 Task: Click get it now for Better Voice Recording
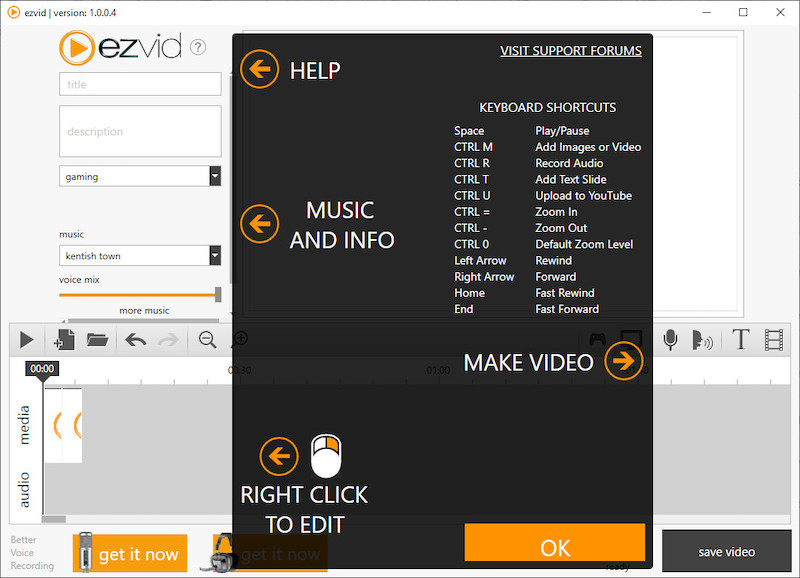tap(129, 552)
